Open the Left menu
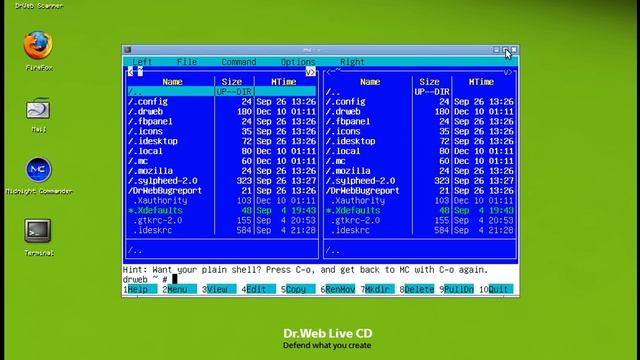This screenshot has width=640, height=360. (142, 62)
